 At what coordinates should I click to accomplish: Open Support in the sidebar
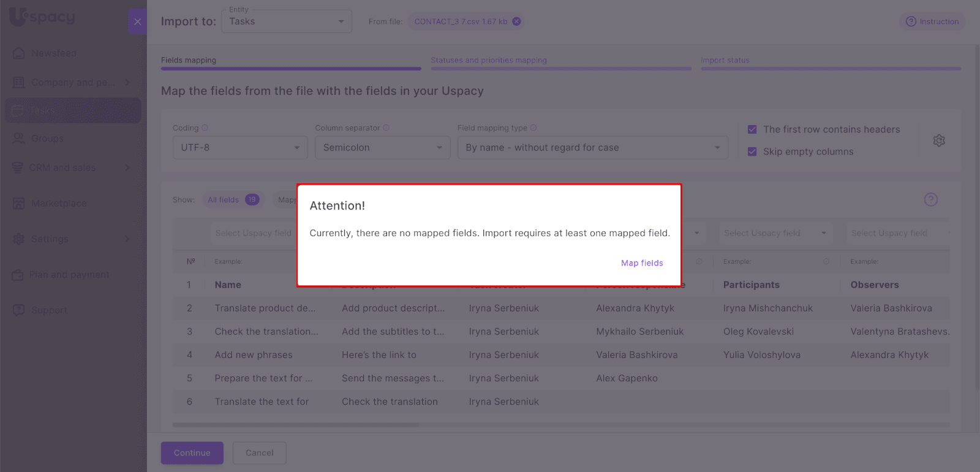click(x=49, y=310)
